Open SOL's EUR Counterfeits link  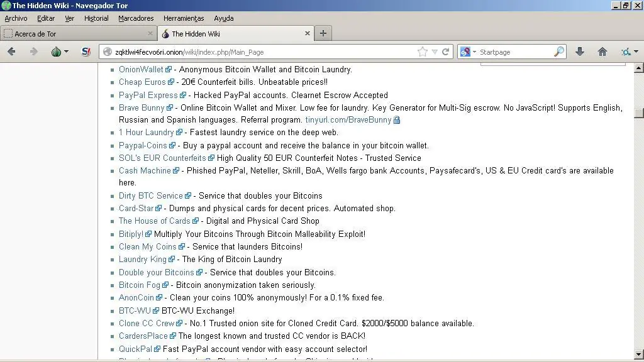[x=162, y=158]
